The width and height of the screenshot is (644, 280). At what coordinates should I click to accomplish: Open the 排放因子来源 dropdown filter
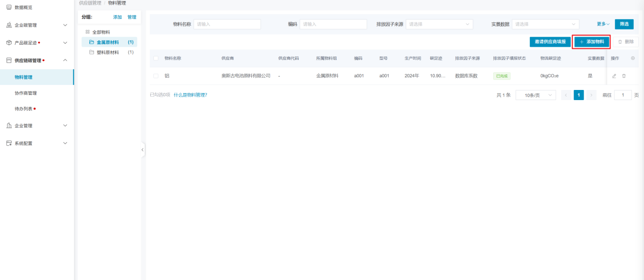point(439,24)
